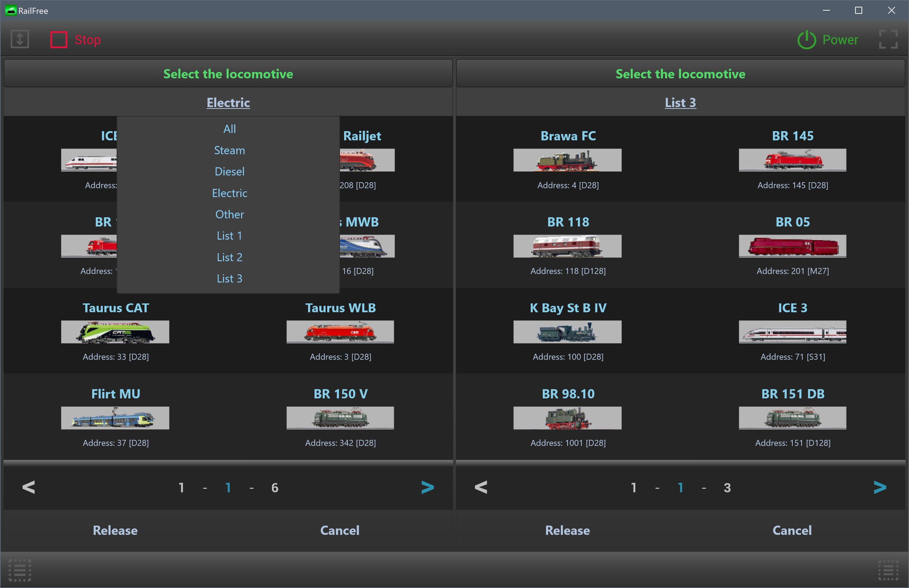Open the bottom-left dotted list icon
Viewport: 909px width, 588px height.
[x=20, y=570]
